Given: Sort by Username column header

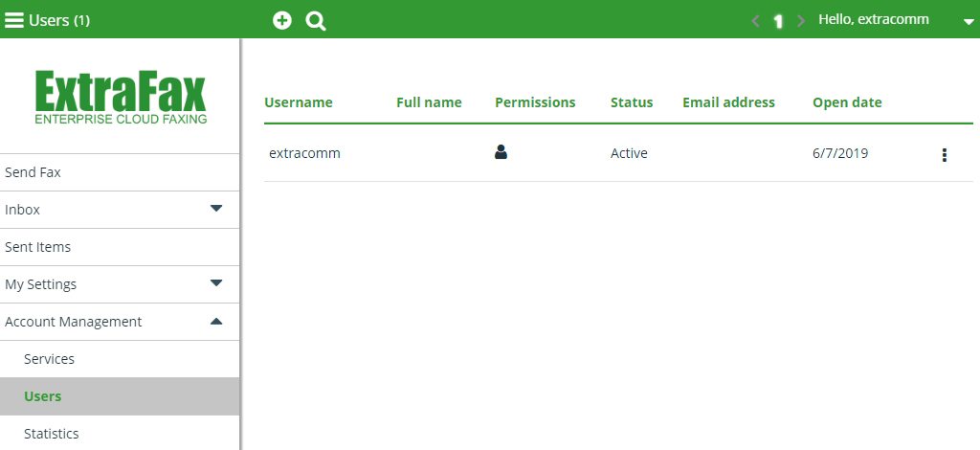Looking at the screenshot, I should click(x=299, y=102).
